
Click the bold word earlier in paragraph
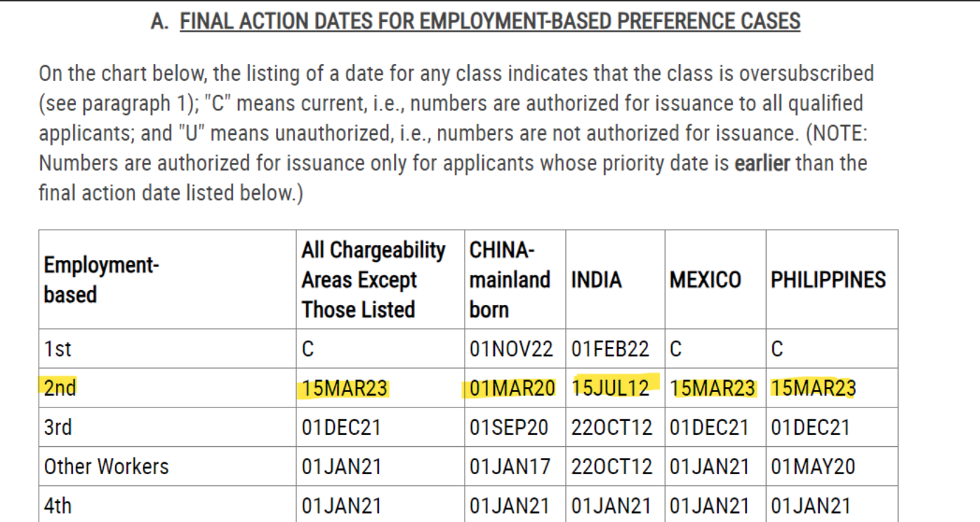(762, 164)
